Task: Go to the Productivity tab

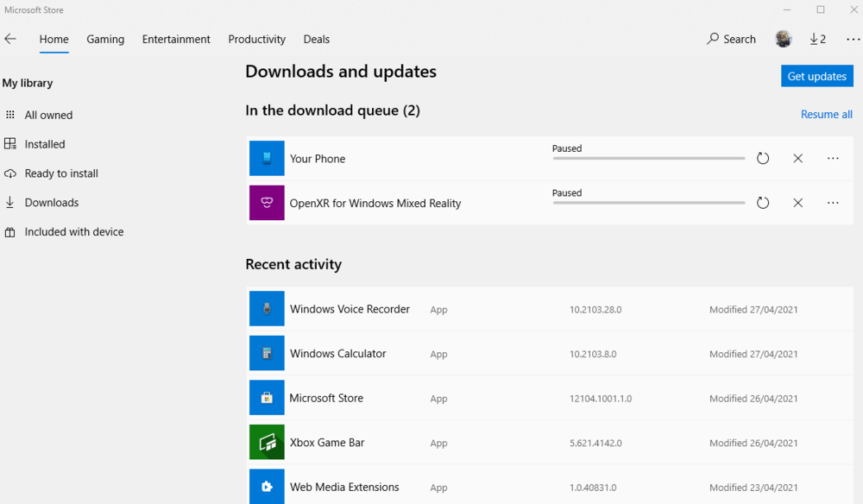Action: point(256,39)
